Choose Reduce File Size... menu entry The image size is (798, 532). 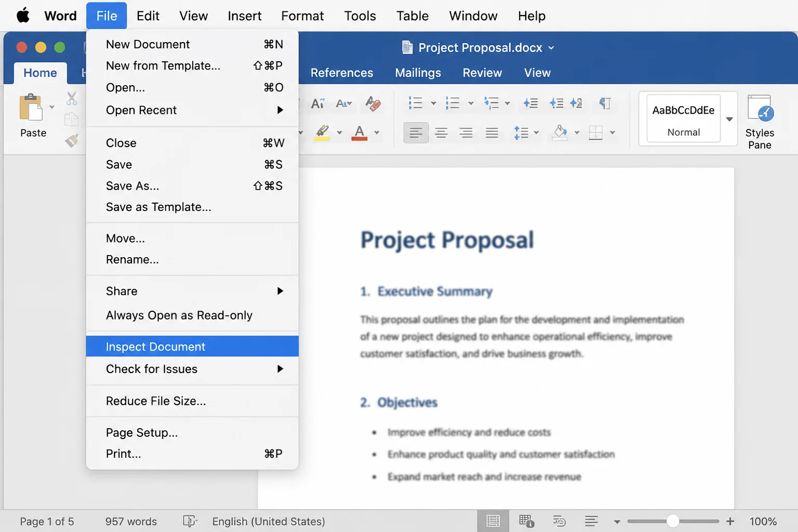click(x=192, y=401)
